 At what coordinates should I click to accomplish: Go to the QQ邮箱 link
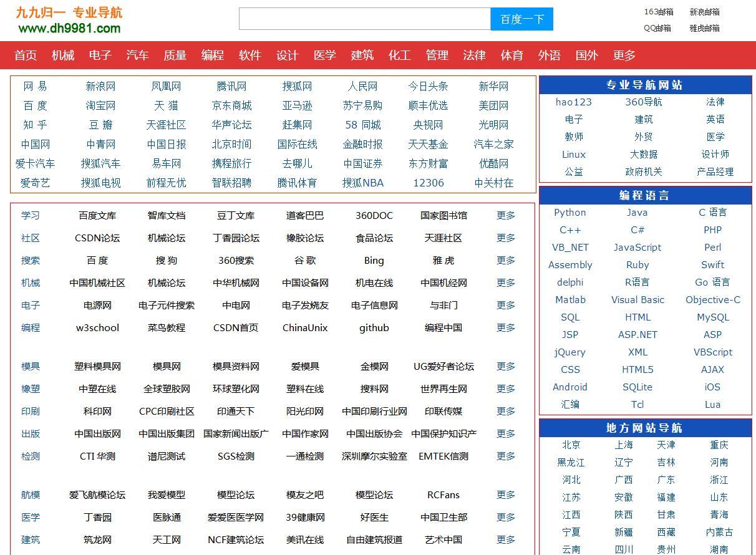tap(657, 28)
